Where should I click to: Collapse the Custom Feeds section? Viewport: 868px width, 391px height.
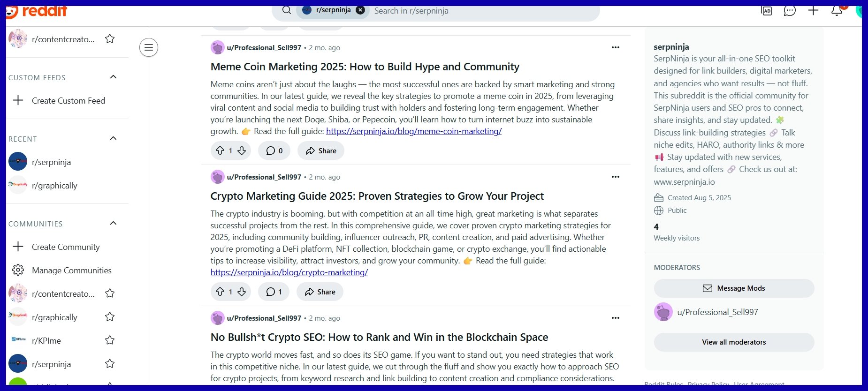point(113,77)
